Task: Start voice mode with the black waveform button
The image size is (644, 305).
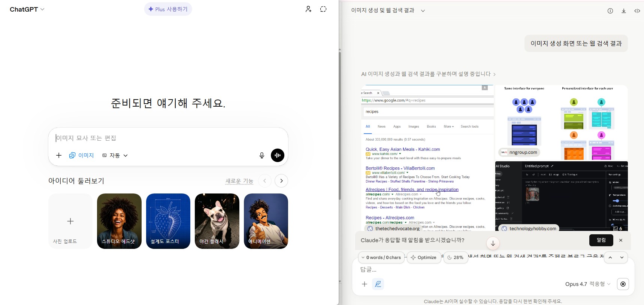Action: click(x=278, y=155)
